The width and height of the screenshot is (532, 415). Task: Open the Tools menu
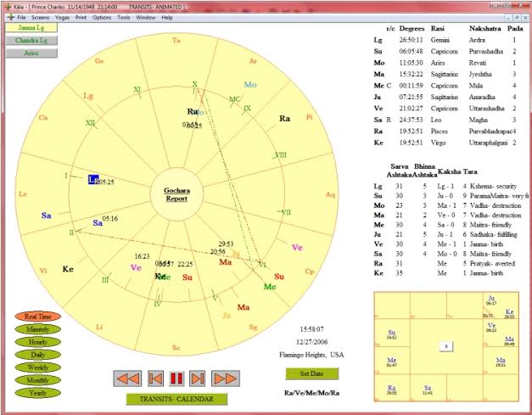click(x=124, y=17)
